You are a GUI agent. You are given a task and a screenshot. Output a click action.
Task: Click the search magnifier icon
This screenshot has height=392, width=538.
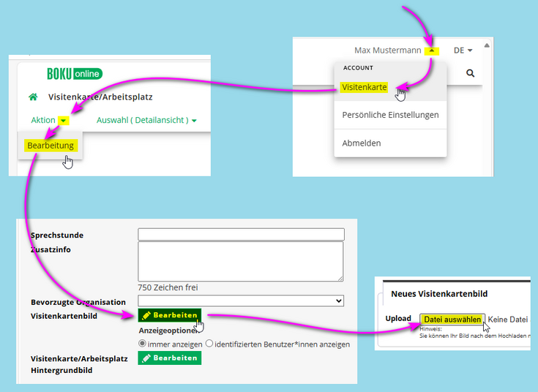[x=470, y=74]
